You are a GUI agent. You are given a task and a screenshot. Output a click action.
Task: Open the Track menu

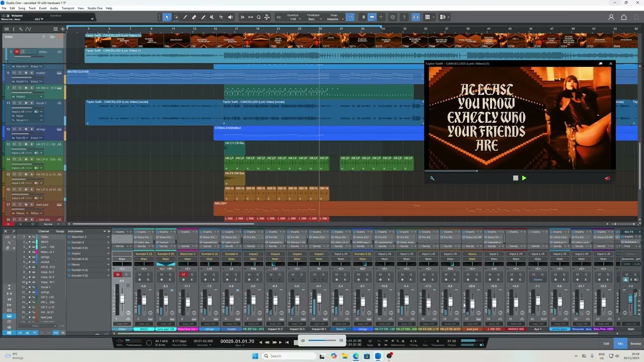[x=32, y=8]
